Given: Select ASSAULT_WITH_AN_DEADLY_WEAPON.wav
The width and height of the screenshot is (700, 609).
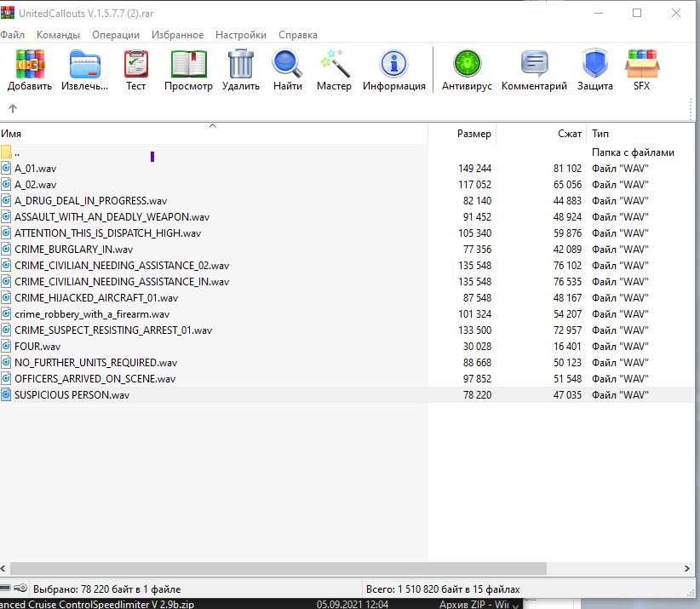Looking at the screenshot, I should [112, 217].
